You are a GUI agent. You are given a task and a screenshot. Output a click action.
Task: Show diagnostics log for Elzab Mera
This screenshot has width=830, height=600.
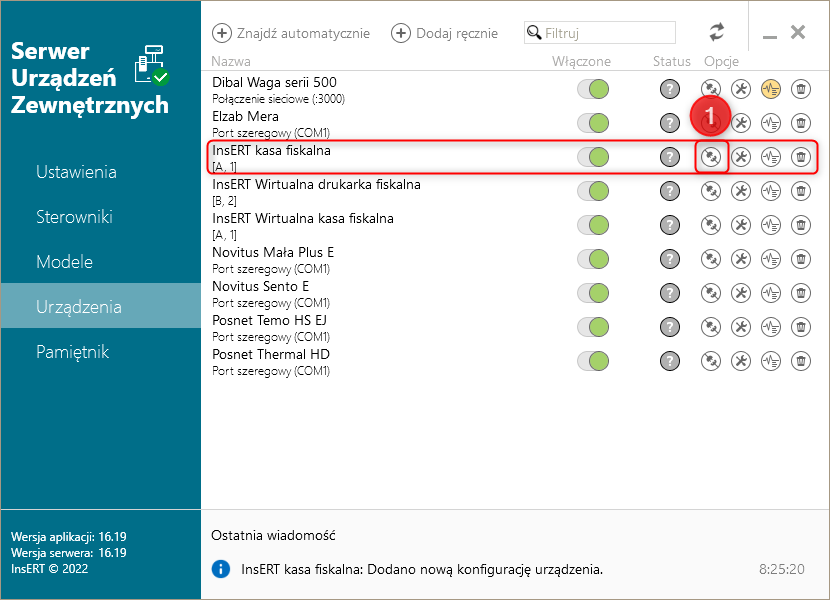click(x=771, y=123)
